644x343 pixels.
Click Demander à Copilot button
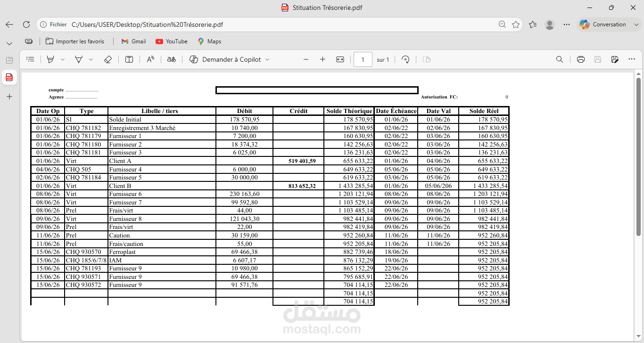pyautogui.click(x=225, y=59)
